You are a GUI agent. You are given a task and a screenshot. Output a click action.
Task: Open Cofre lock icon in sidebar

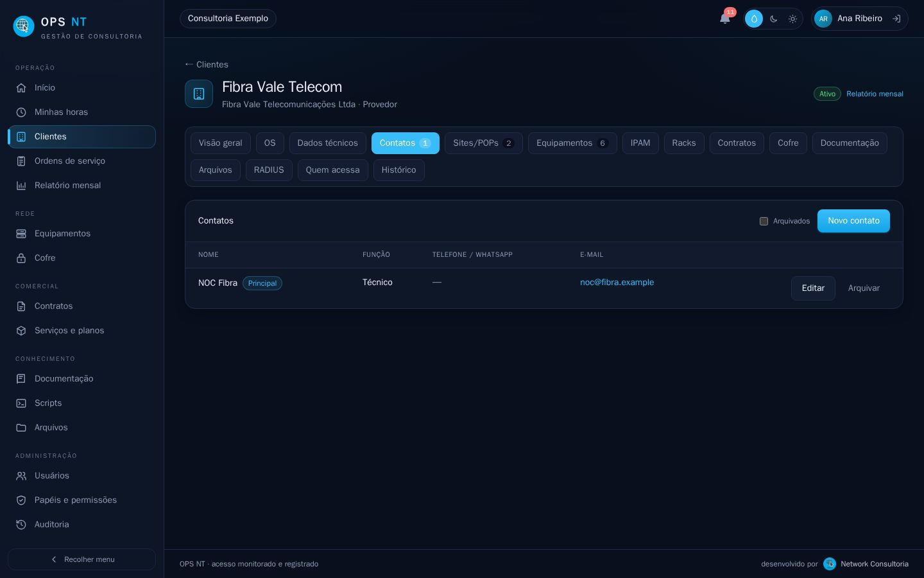21,258
